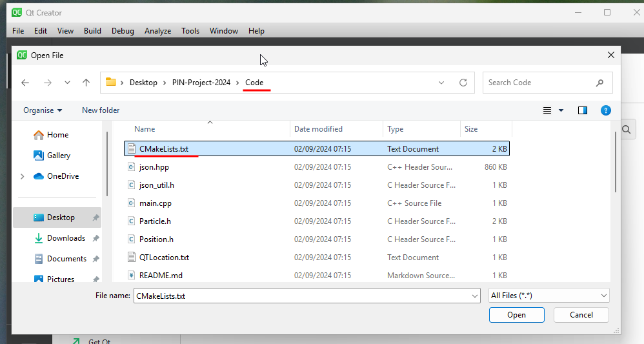Open the file dialog help icon

(605, 110)
